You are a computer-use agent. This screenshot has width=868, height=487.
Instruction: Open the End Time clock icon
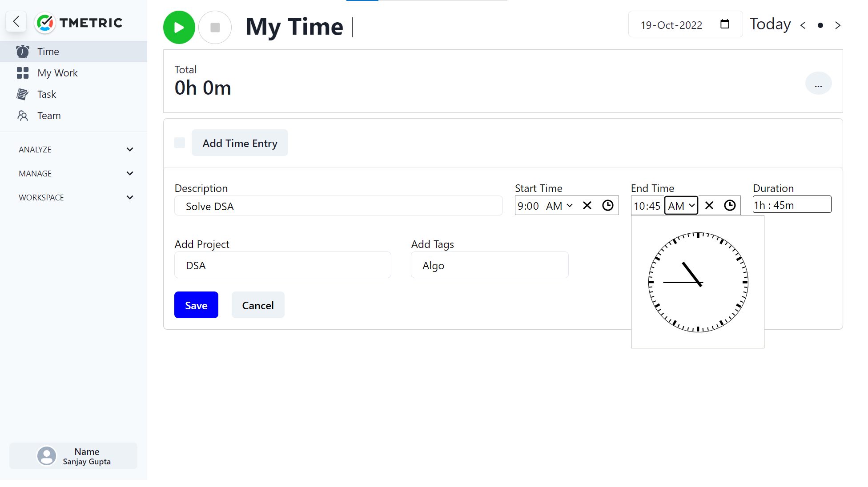730,205
